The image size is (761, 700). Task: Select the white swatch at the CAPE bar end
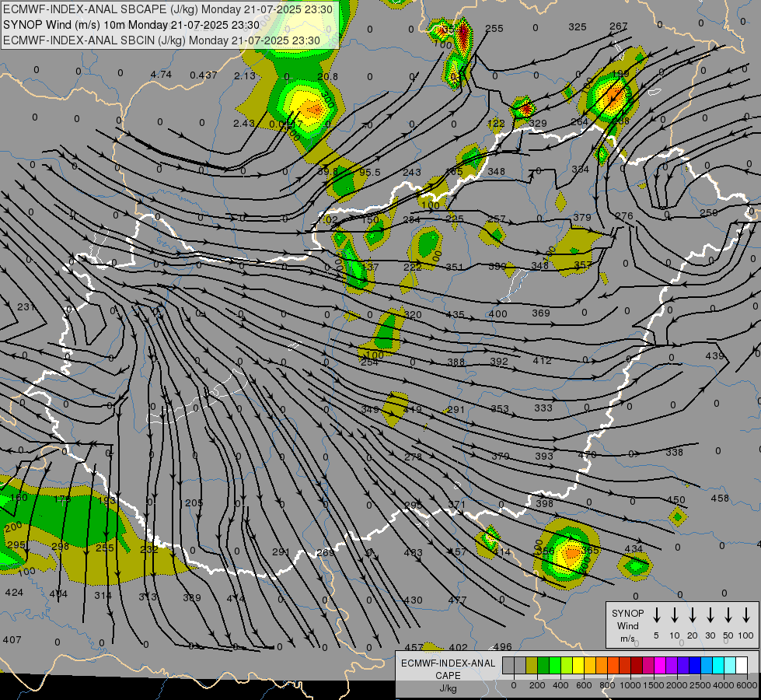coord(742,666)
